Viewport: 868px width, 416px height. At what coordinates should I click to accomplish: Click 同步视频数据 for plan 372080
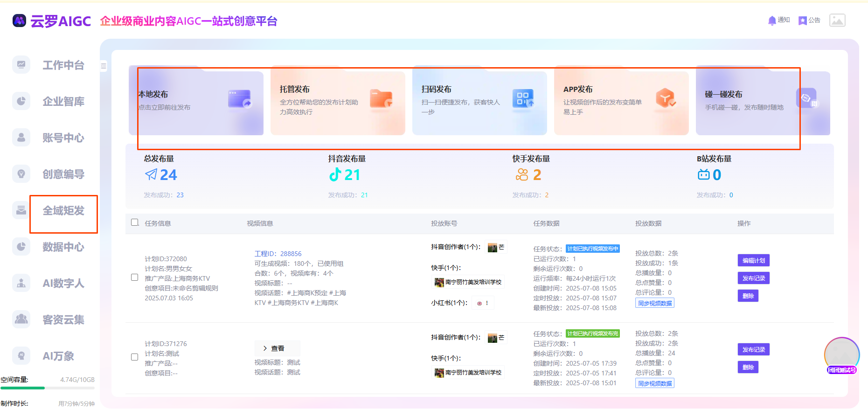[655, 303]
